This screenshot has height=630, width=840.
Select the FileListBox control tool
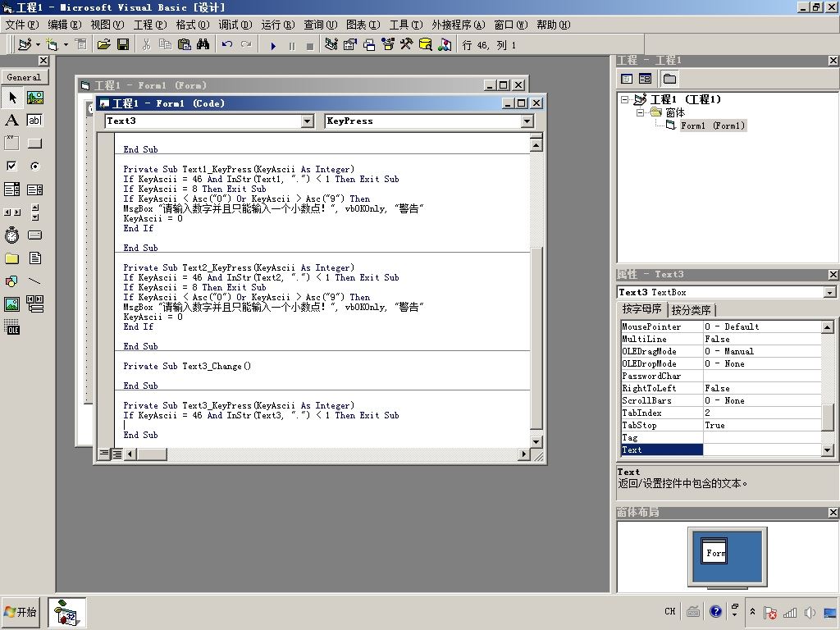34,258
